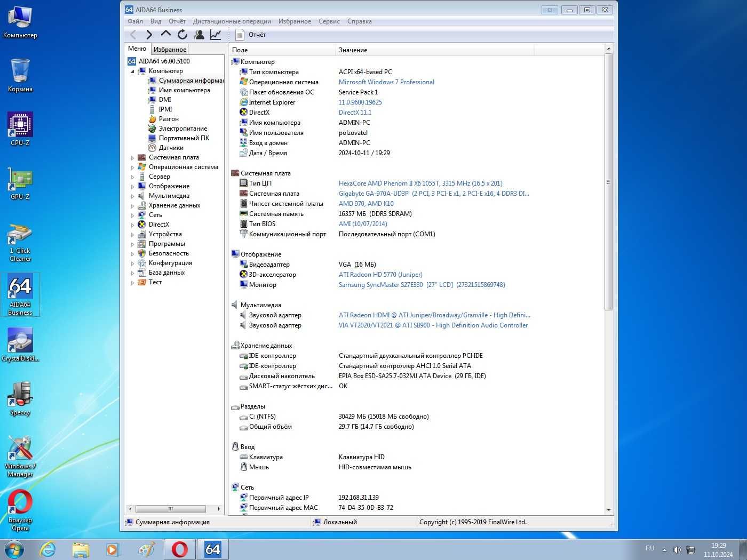Image resolution: width=747 pixels, height=560 pixels.
Task: Click the Отчёт report toolbar button
Action: [251, 35]
